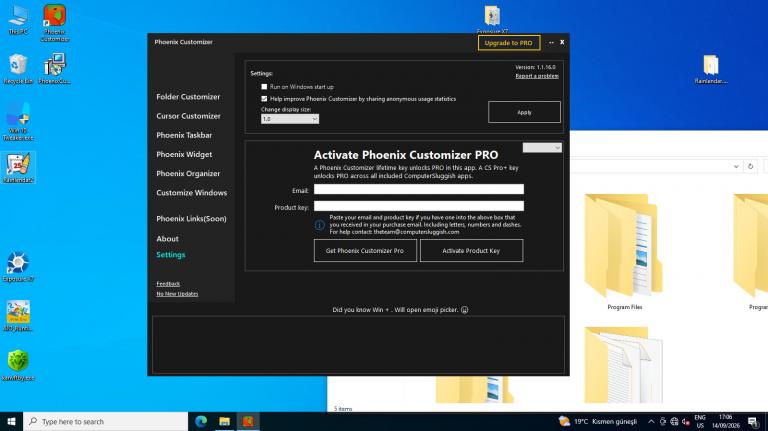Apply the settings changes
The width and height of the screenshot is (768, 431).
coord(524,112)
